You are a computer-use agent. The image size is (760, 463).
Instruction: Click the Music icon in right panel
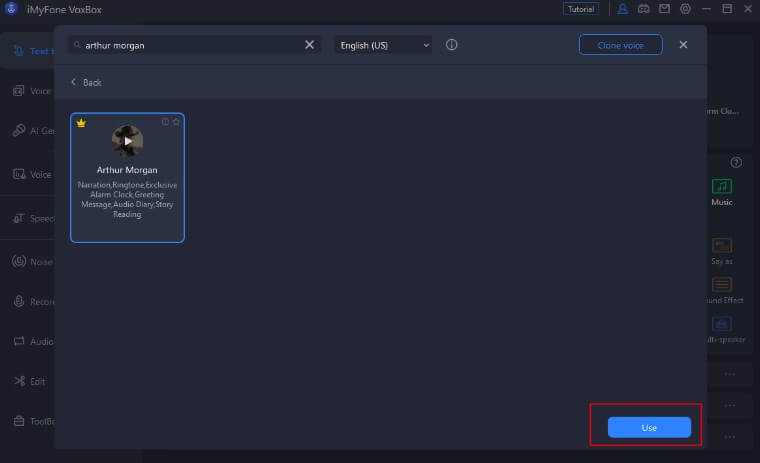coord(722,187)
